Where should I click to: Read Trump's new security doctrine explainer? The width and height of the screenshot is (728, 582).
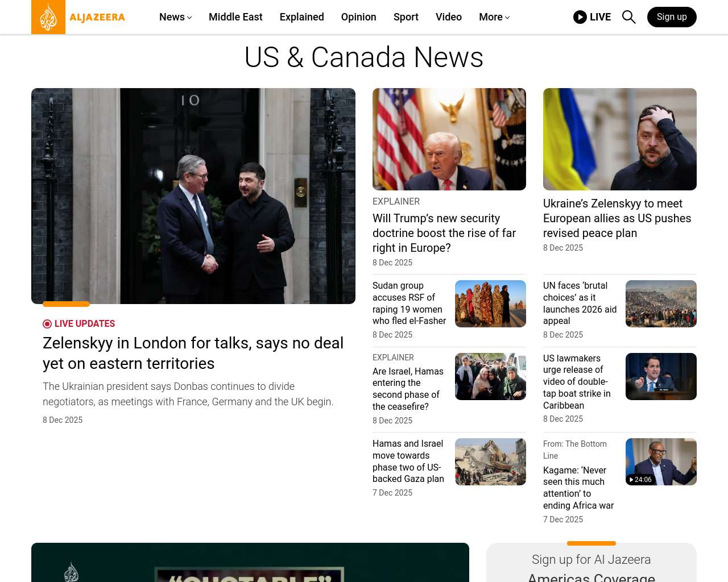coord(444,233)
